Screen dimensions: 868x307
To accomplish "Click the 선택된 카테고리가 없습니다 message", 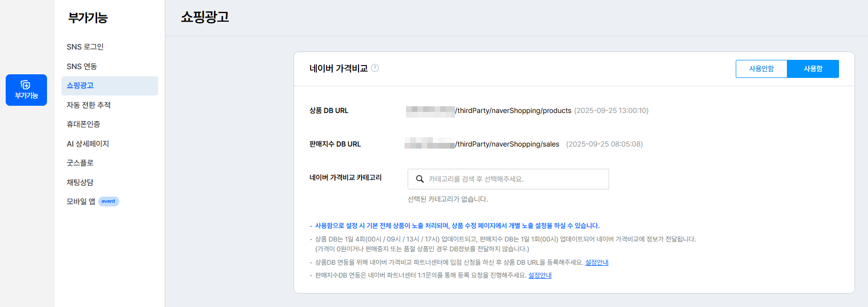I will (447, 199).
